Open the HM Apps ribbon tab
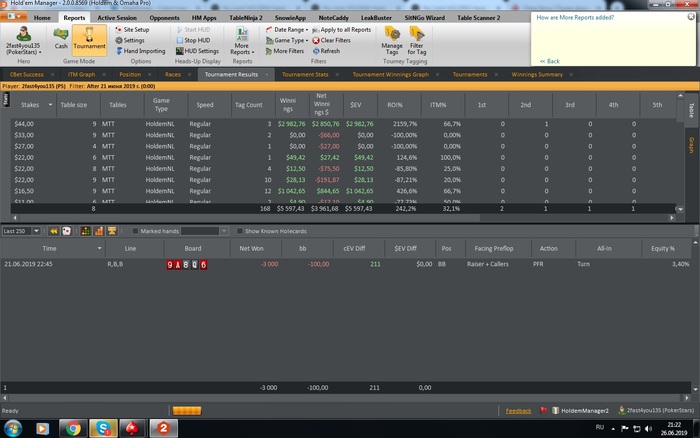This screenshot has height=438, width=700. click(204, 18)
